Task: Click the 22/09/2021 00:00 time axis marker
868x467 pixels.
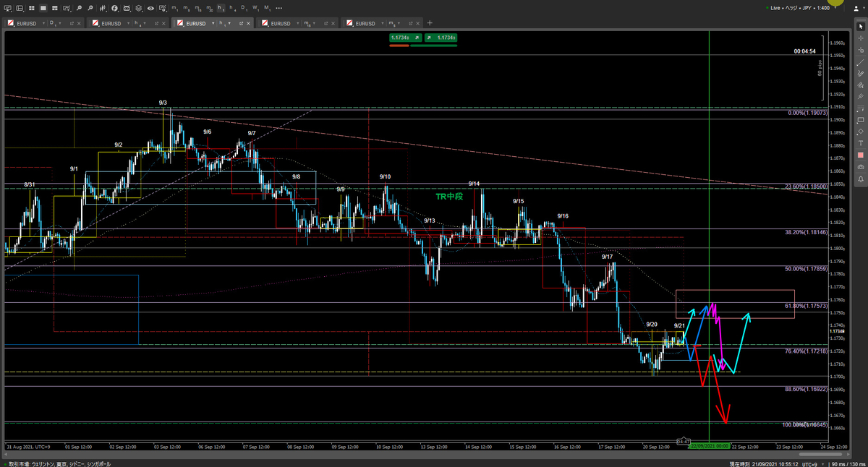Action: 709,446
